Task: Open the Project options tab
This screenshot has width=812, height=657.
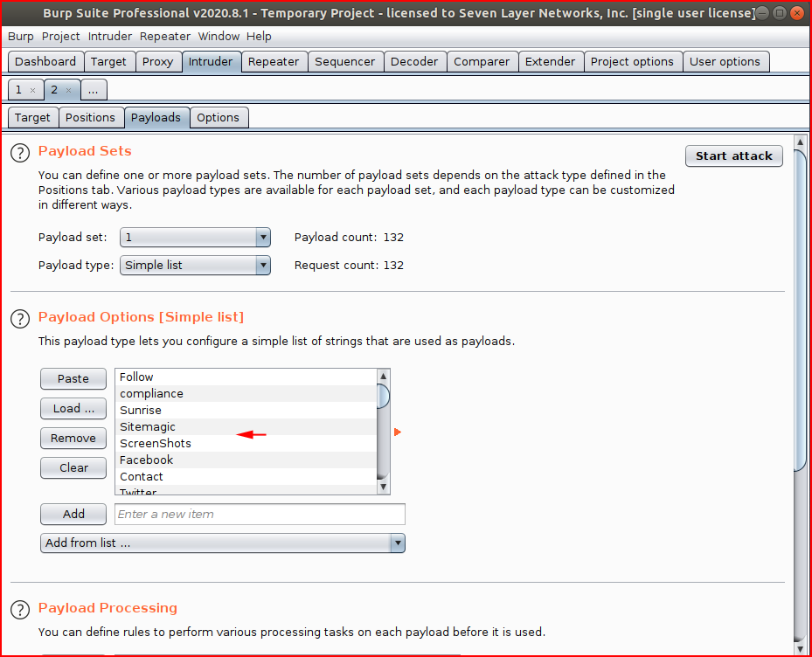Action: click(x=632, y=62)
